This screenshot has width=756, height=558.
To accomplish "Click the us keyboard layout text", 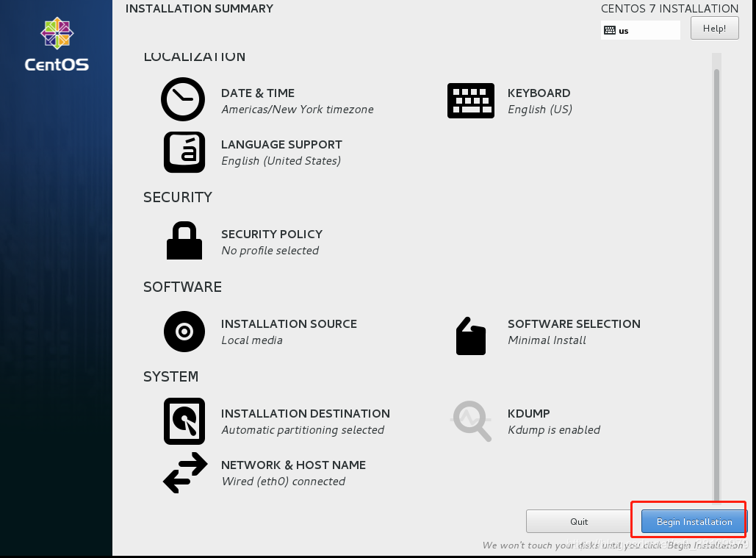I will (624, 31).
